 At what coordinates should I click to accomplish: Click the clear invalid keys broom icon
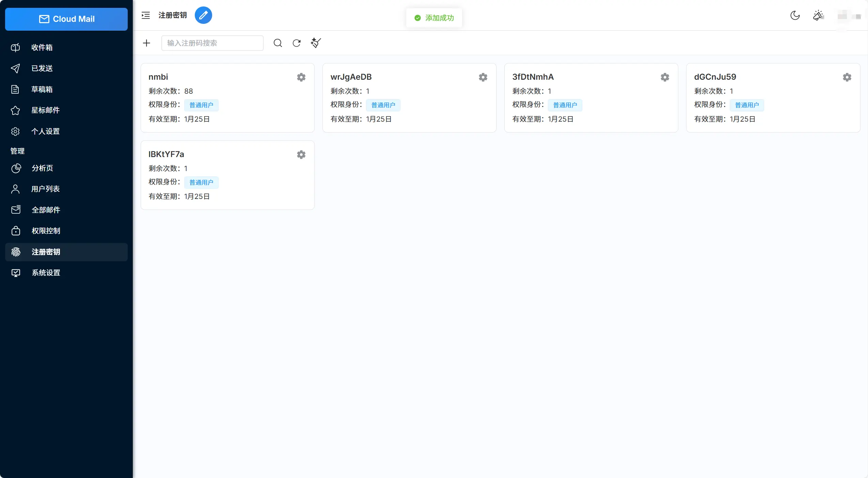(316, 43)
